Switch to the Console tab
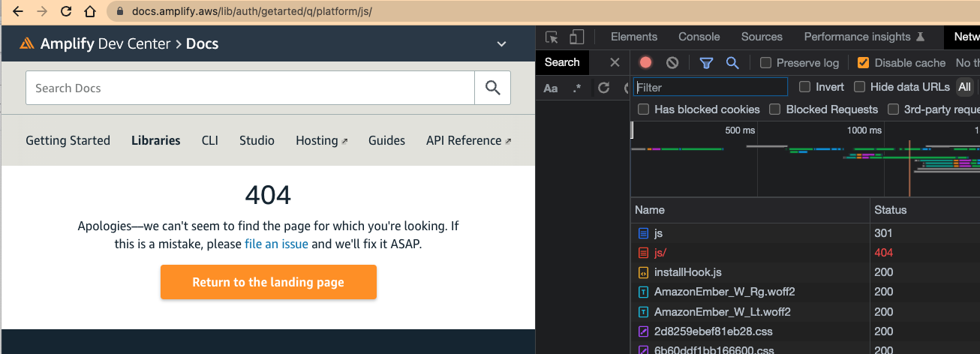Image resolution: width=980 pixels, height=354 pixels. 699,37
